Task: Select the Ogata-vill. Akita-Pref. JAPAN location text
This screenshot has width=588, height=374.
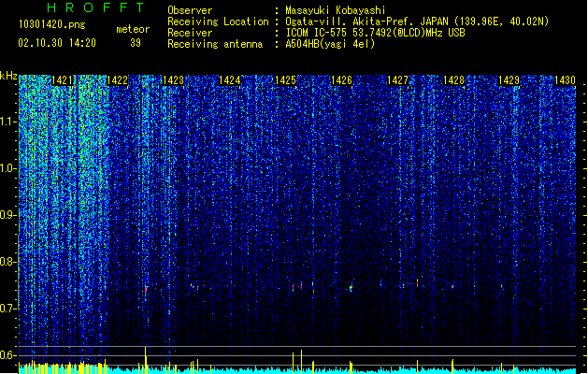Action: tap(417, 22)
